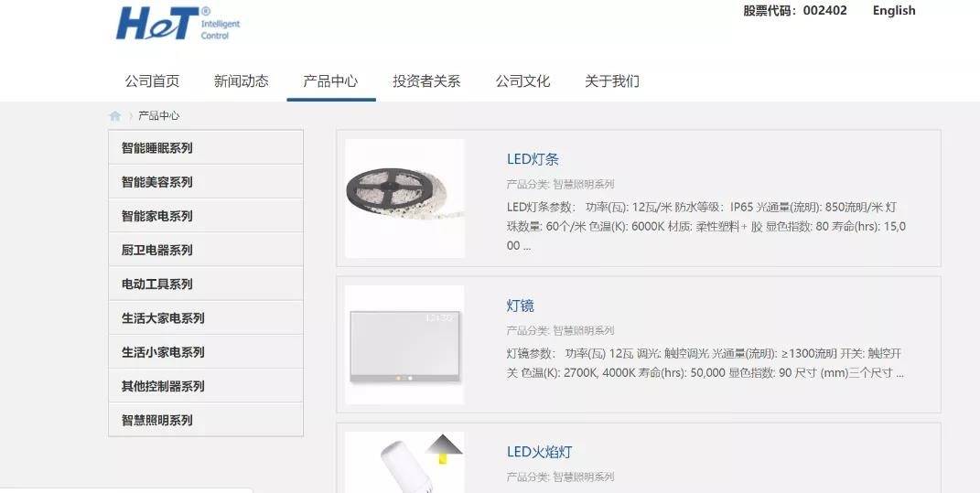Screen dimensions: 980x493
Task: Open 投资者关系 navigation item
Action: point(426,81)
